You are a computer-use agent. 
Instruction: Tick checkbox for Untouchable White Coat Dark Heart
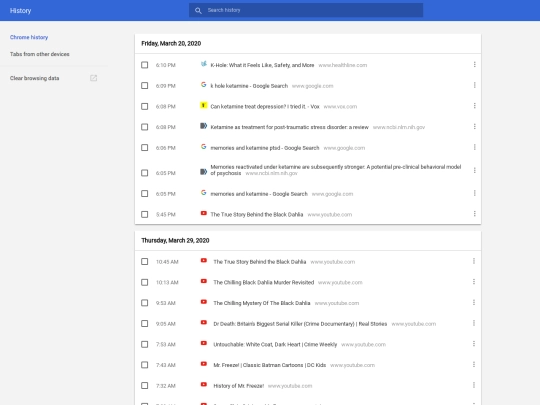coord(145,344)
